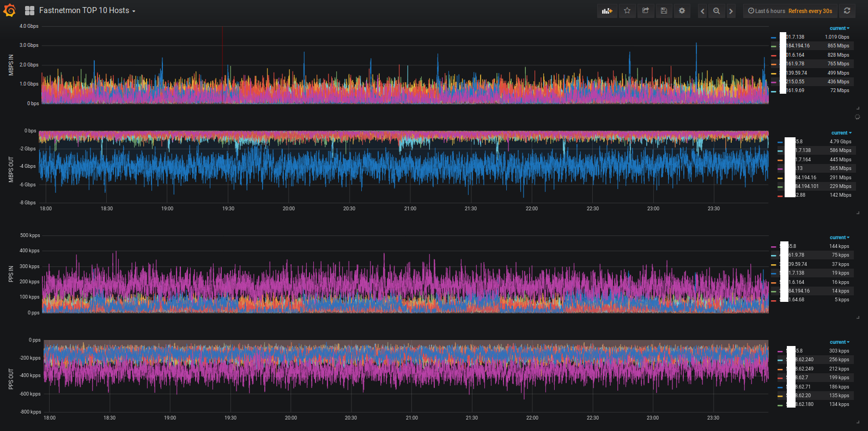The image size is (868, 431).
Task: Toggle the 144 kpps series in PPS IN legend
Action: tap(792, 246)
